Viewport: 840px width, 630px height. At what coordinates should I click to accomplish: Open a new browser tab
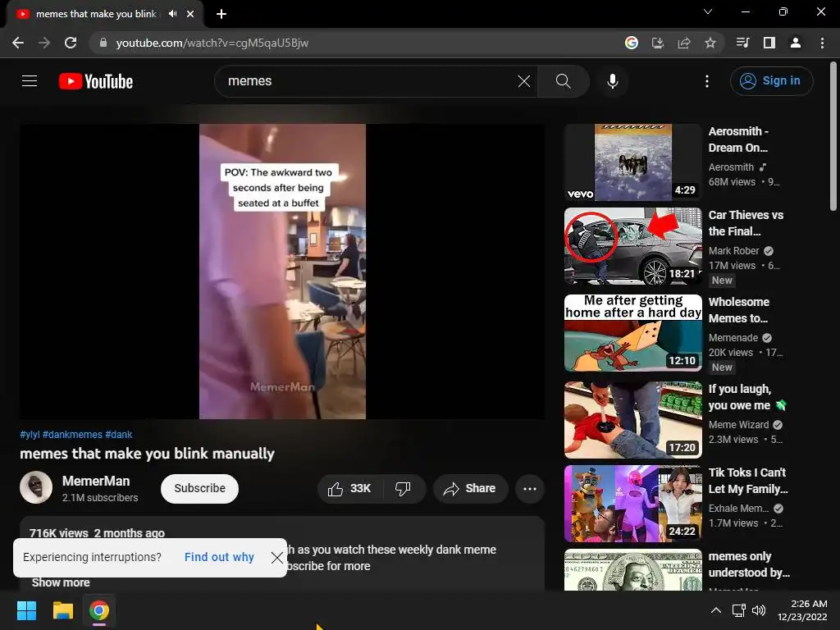tap(221, 14)
